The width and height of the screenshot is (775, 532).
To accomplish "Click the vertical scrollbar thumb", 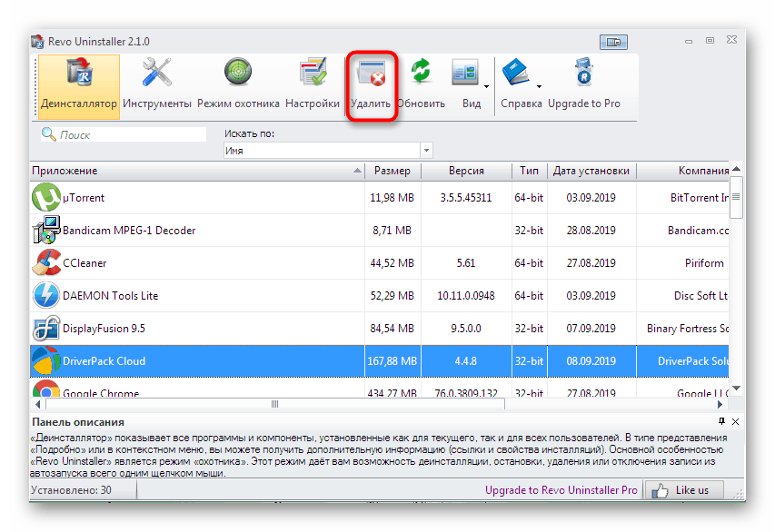I will (x=737, y=197).
